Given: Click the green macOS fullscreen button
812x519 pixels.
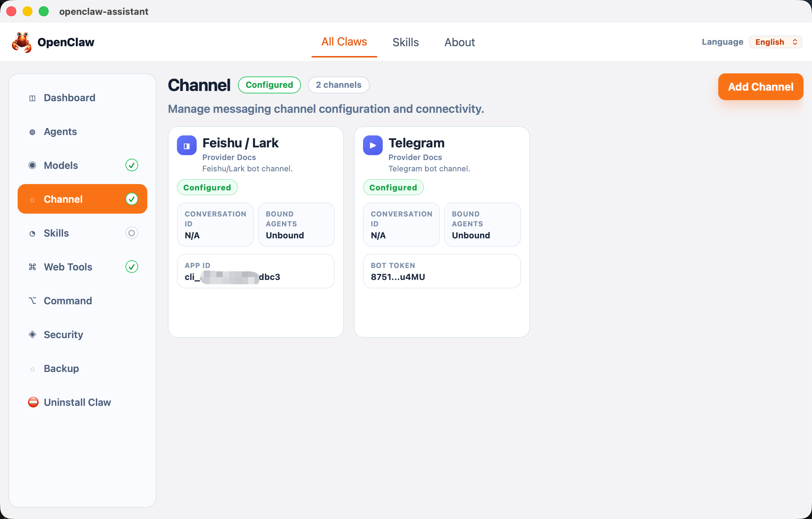Looking at the screenshot, I should [44, 11].
